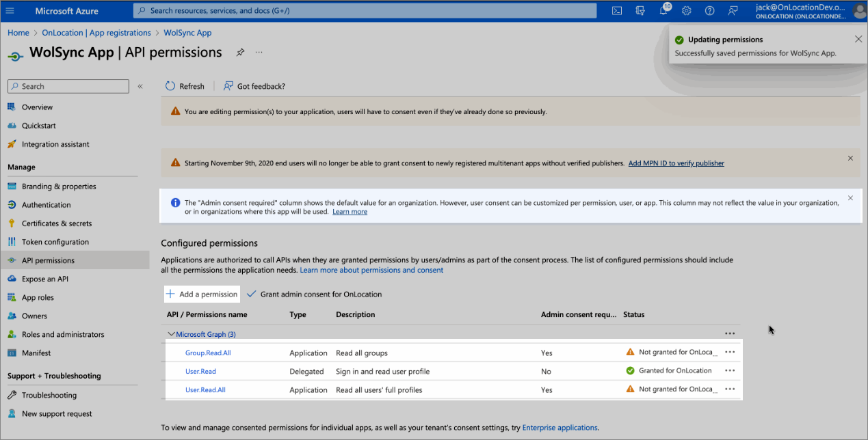
Task: Open the Azure portal hamburger menu
Action: coord(10,11)
